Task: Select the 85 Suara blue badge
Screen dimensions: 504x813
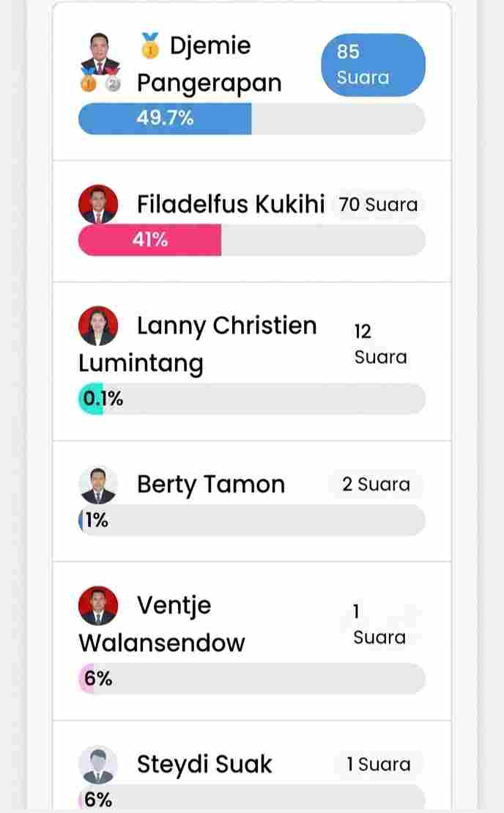Action: point(373,65)
